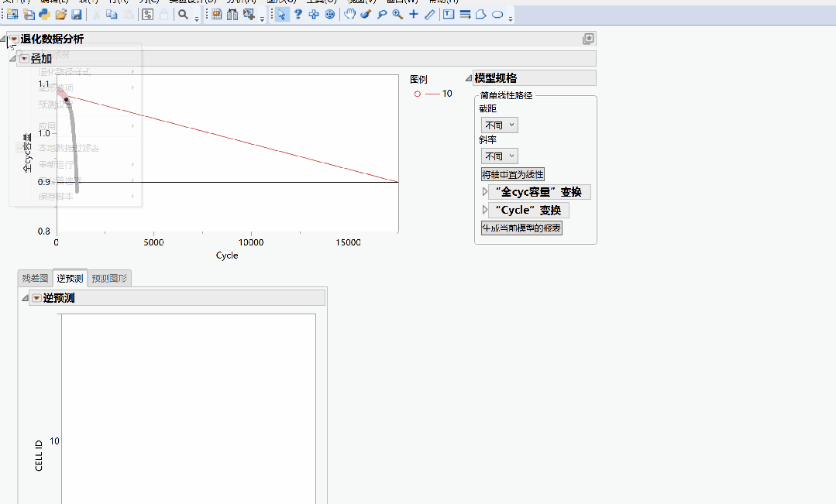Click the 图例 legend title
This screenshot has width=836, height=504.
pos(418,80)
